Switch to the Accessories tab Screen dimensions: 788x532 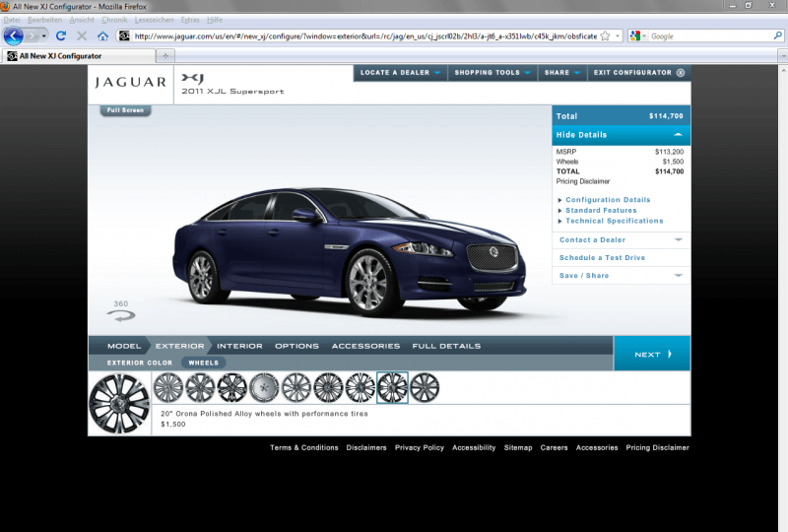click(365, 346)
